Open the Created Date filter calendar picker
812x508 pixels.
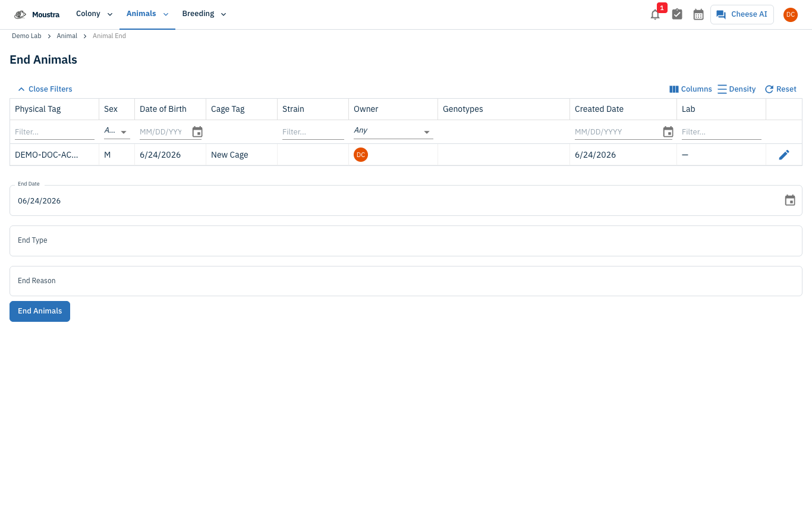[668, 132]
